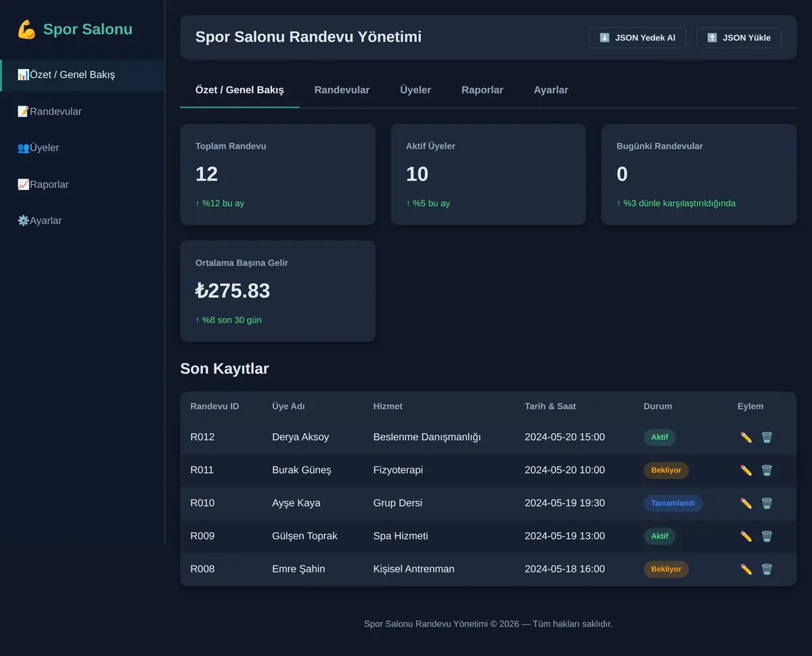The height and width of the screenshot is (656, 812).
Task: Click the Ortalama Başına Gelir card
Action: (x=277, y=291)
